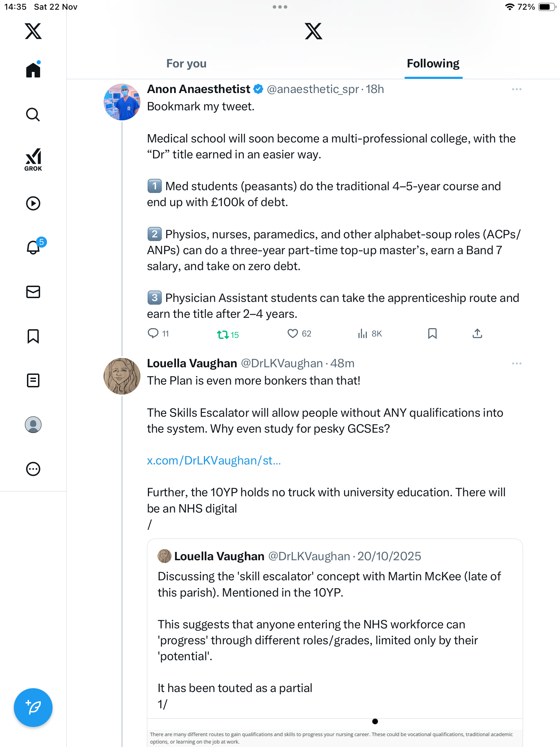The image size is (560, 747).
Task: Open more options on Louella Vaughan's tweet
Action: [x=516, y=363]
